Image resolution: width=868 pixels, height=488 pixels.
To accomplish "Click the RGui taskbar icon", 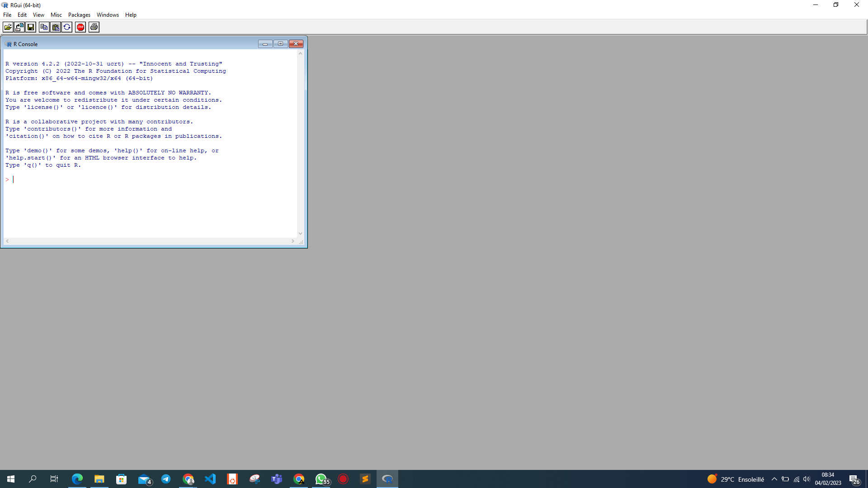I will (387, 479).
